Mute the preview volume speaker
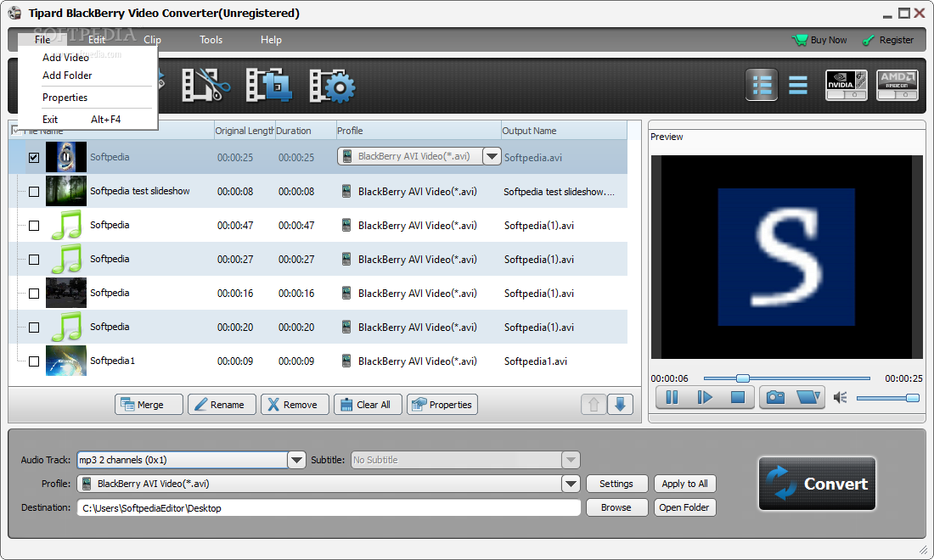Viewport: 934px width, 560px height. click(841, 398)
